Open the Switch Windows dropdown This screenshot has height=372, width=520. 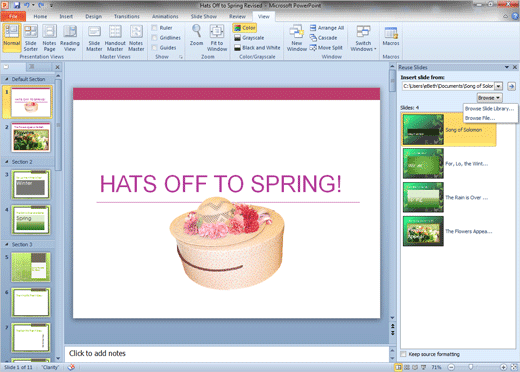pos(363,38)
